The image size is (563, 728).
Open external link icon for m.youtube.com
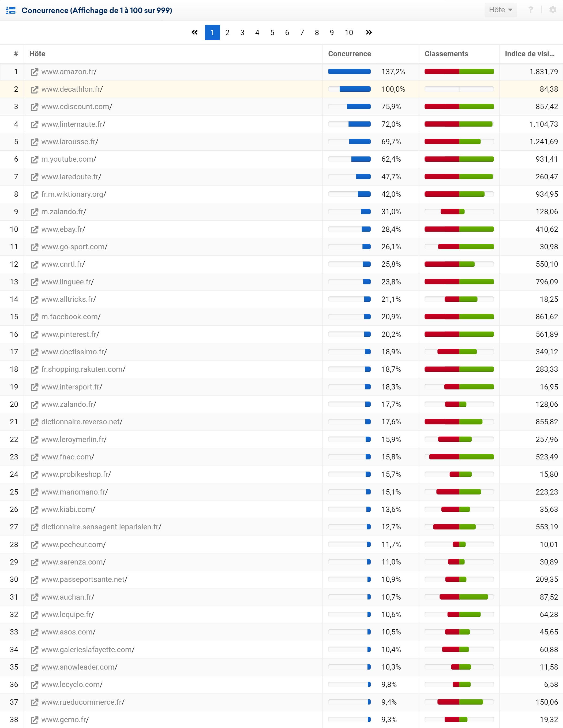pos(34,159)
